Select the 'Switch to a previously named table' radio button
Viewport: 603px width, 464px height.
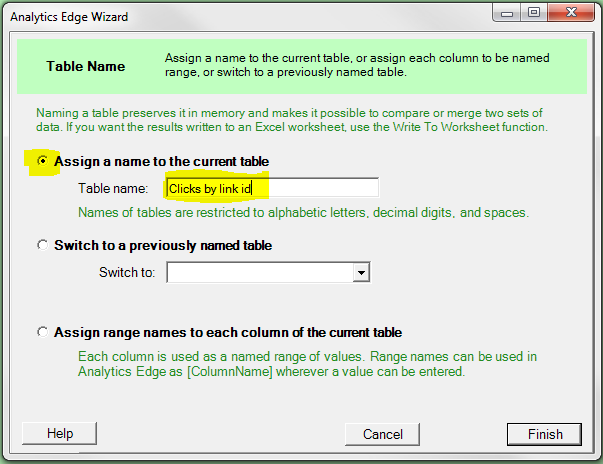pyautogui.click(x=42, y=245)
